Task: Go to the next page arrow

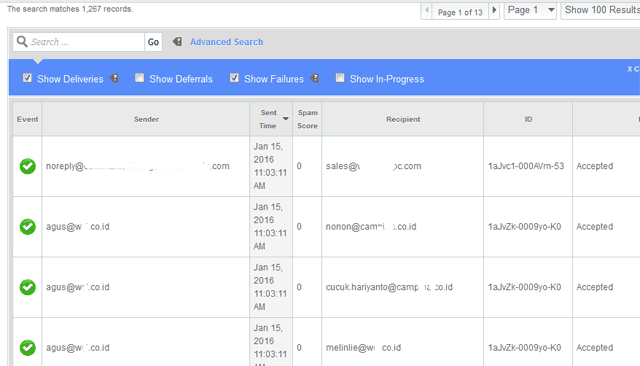Action: point(494,11)
